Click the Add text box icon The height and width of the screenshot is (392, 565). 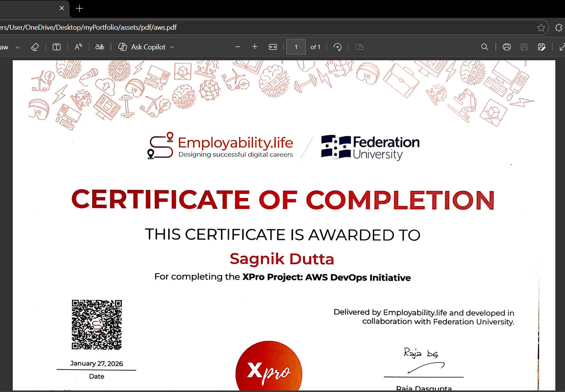[56, 47]
